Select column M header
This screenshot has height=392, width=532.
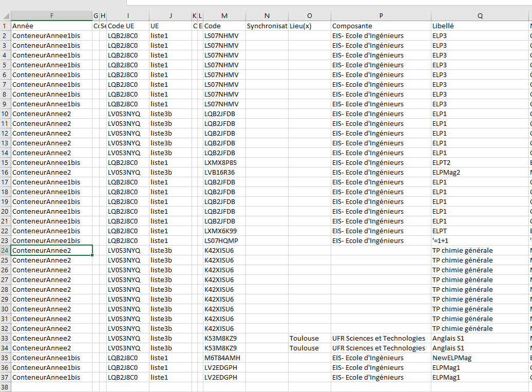point(224,15)
